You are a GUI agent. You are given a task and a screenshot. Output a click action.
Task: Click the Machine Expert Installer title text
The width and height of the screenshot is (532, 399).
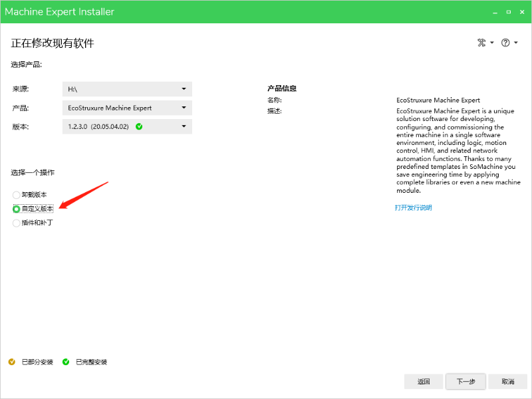[x=60, y=11]
